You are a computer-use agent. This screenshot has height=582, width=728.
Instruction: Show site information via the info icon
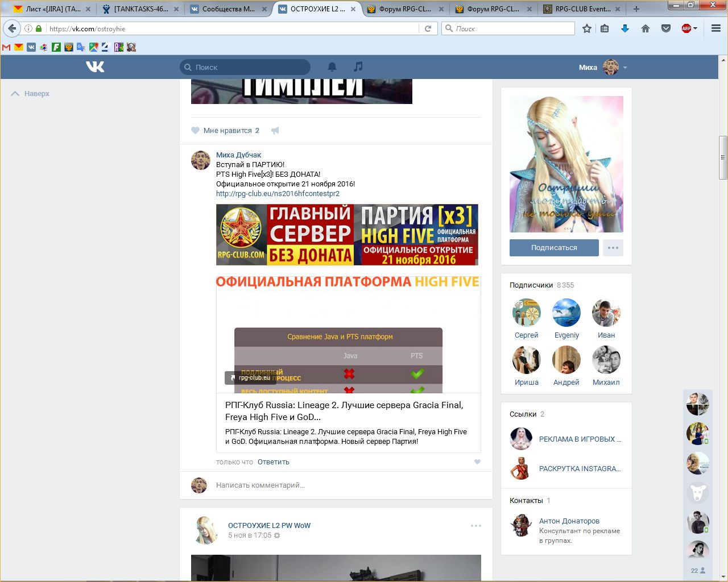[28, 28]
